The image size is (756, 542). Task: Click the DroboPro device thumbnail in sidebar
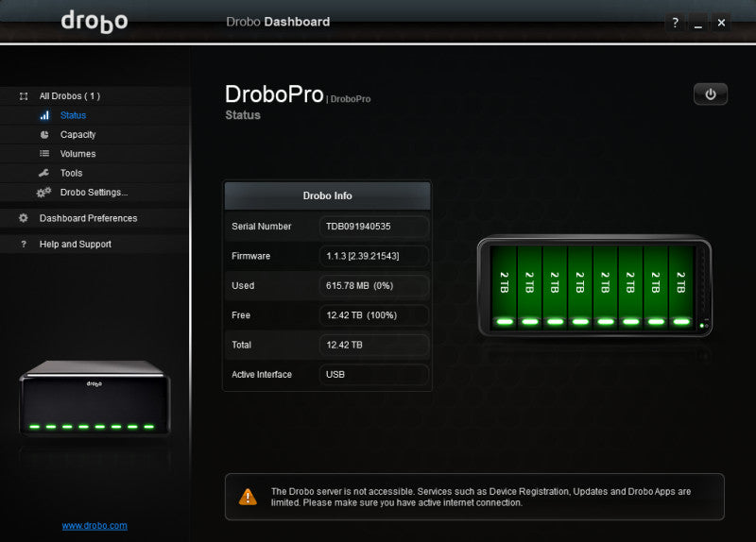coord(94,398)
